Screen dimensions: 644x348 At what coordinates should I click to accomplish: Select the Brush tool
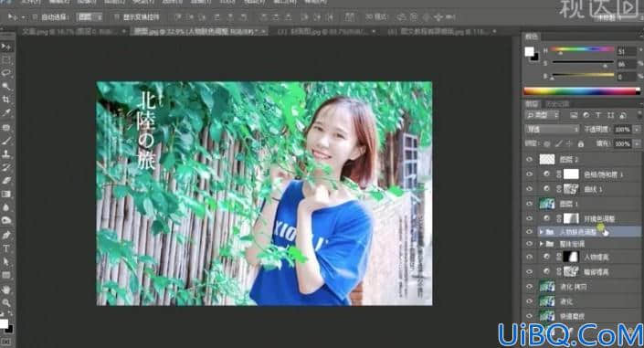[x=6, y=141]
